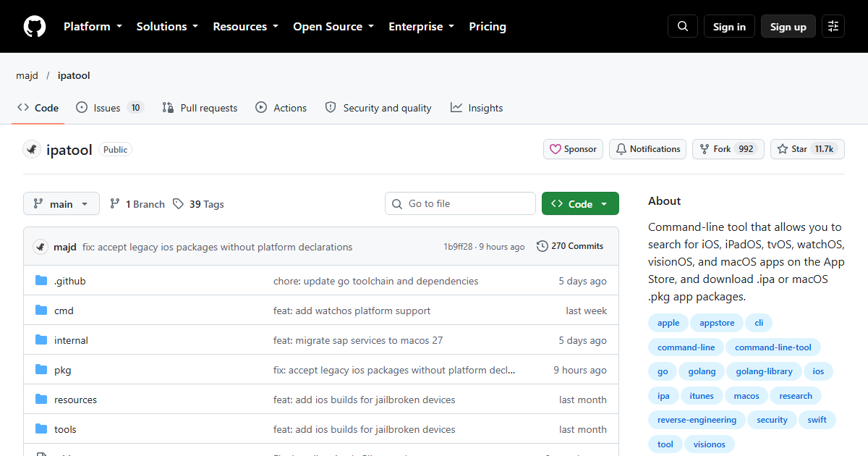
Task: Switch to the Issues tab
Action: [110, 108]
